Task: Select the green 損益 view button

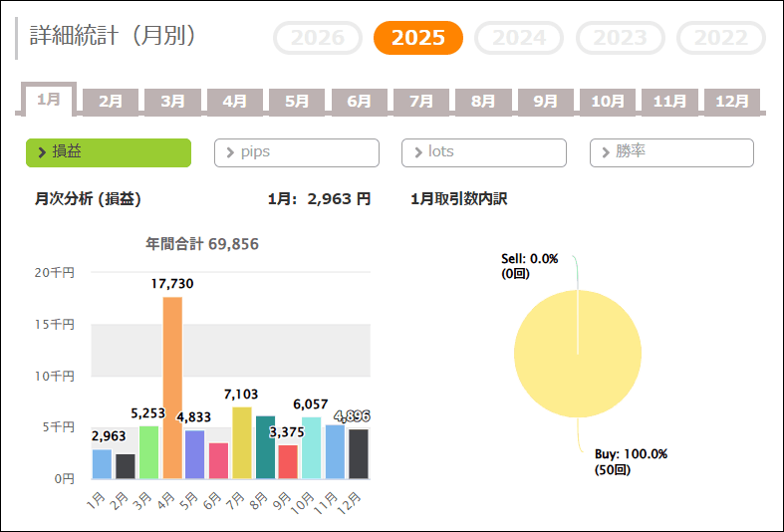Action: click(x=109, y=152)
